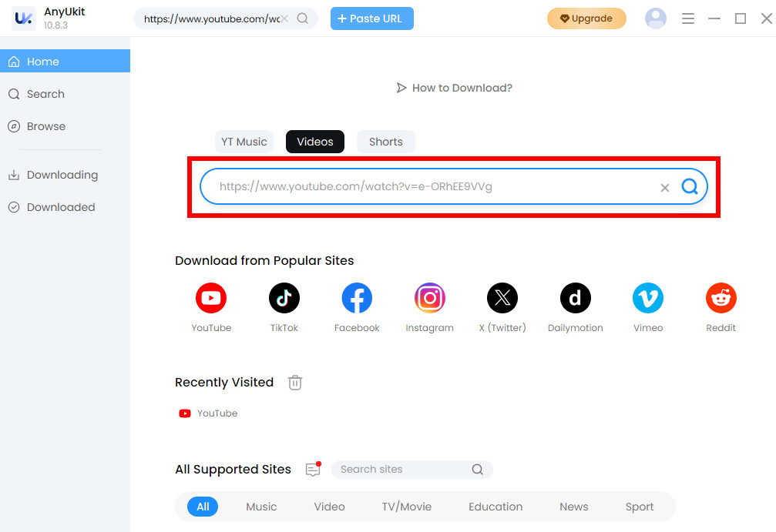The image size is (776, 532).
Task: Click the Upgrade button
Action: (586, 18)
